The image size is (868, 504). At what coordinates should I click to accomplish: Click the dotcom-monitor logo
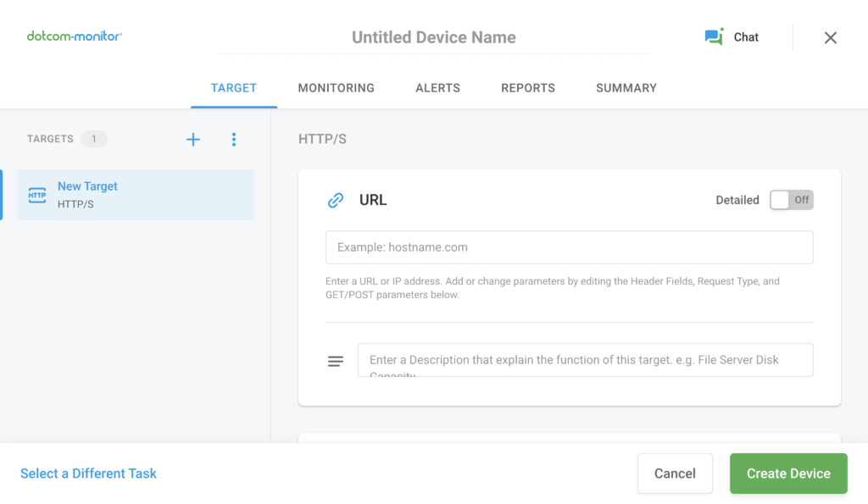coord(75,36)
